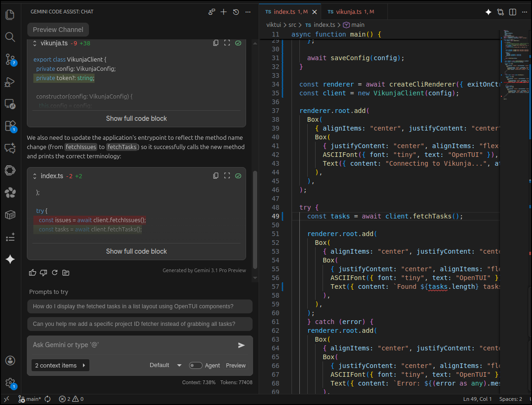Expand the 2 context items list

(60, 365)
